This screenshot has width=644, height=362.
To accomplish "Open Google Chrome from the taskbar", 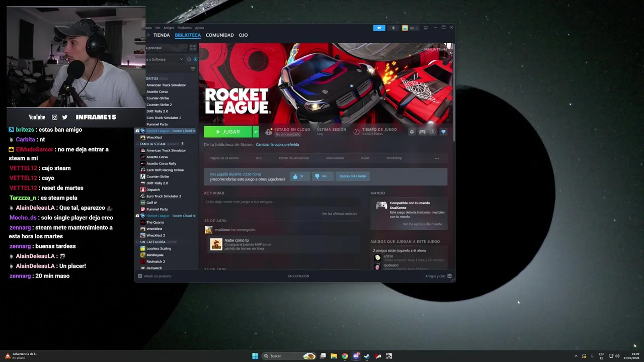I will pyautogui.click(x=345, y=356).
